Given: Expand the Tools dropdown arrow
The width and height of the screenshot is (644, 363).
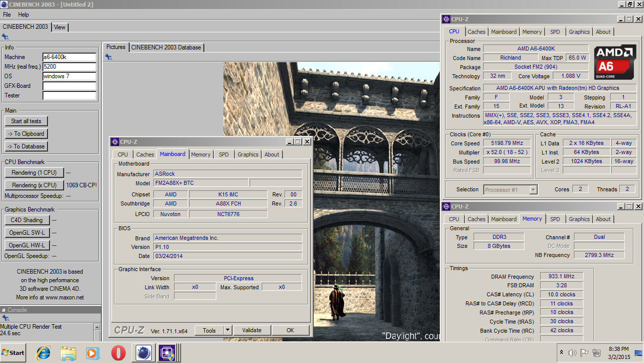Looking at the screenshot, I should (x=227, y=331).
